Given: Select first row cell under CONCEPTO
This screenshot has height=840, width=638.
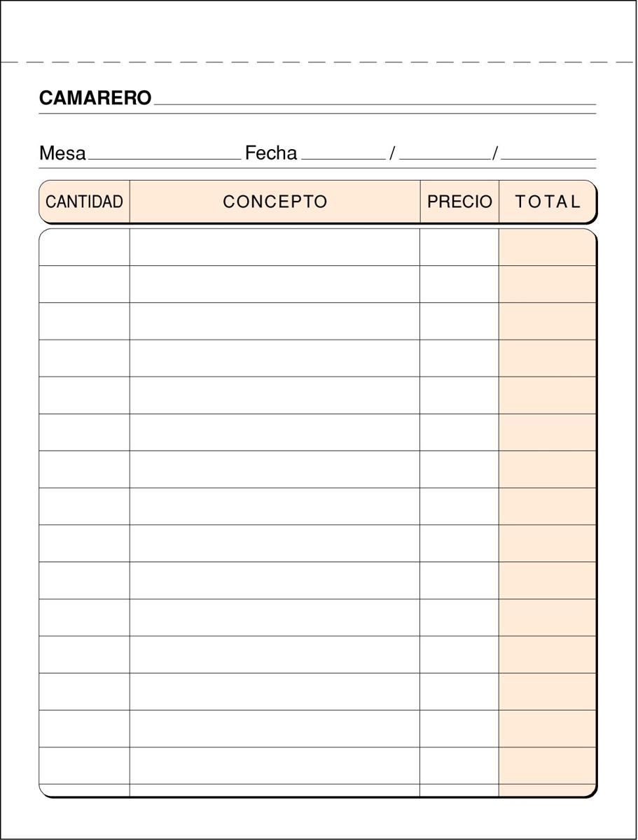Looking at the screenshot, I should [275, 248].
